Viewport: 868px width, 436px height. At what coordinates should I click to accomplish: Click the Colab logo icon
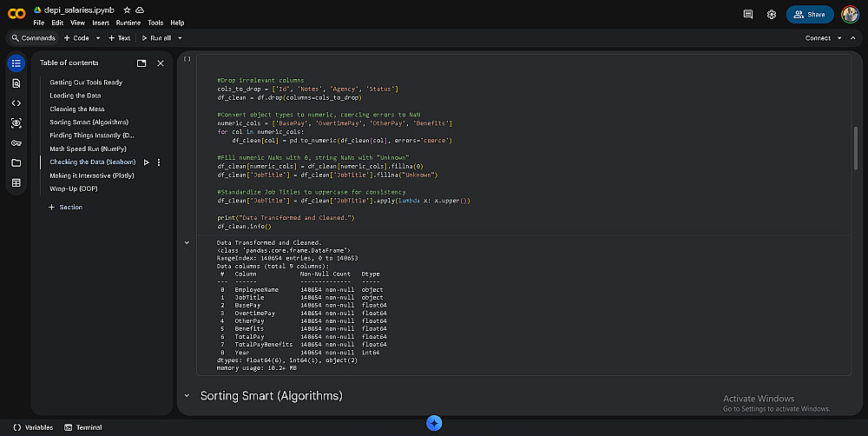[16, 14]
